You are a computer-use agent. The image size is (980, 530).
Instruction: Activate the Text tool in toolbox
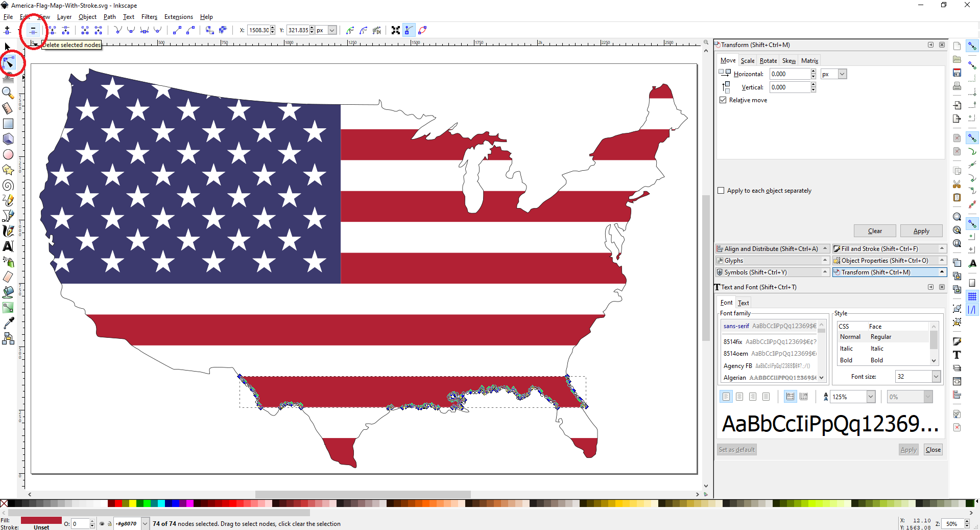8,246
